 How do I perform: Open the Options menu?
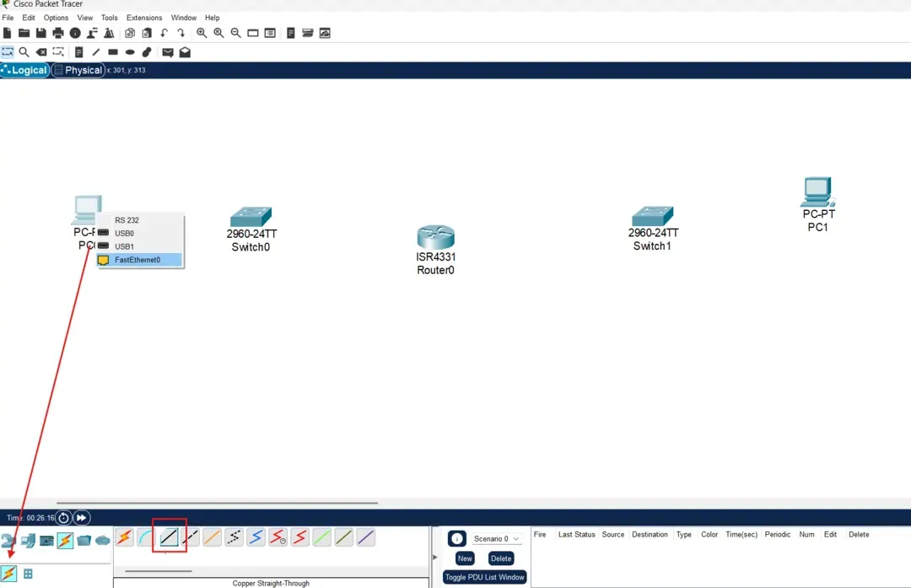click(56, 18)
